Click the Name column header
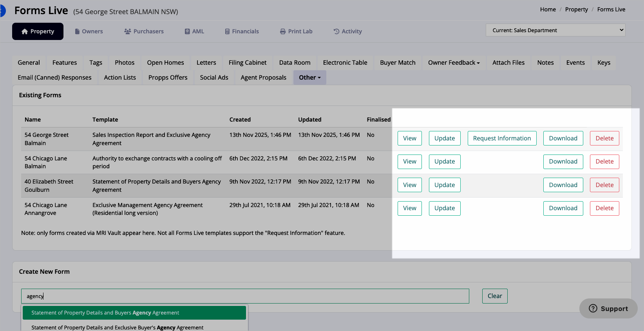Viewport: 644px width, 331px height. click(33, 120)
